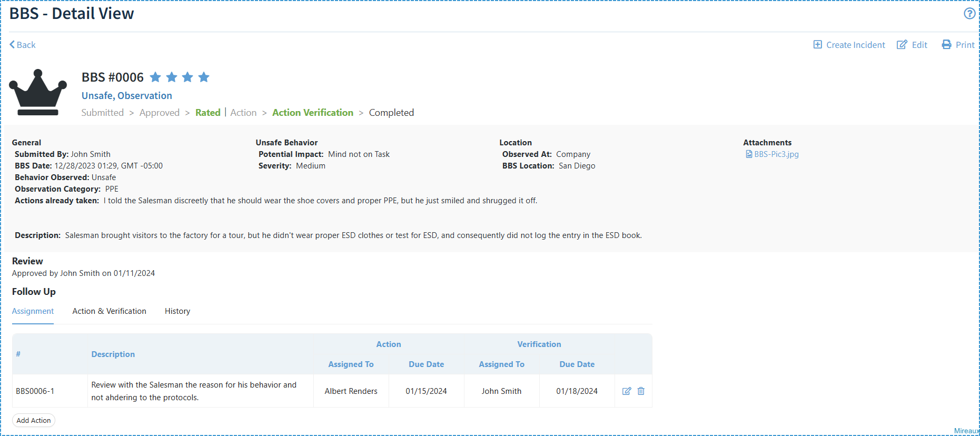Select the Completed workflow step
980x436 pixels.
(391, 113)
